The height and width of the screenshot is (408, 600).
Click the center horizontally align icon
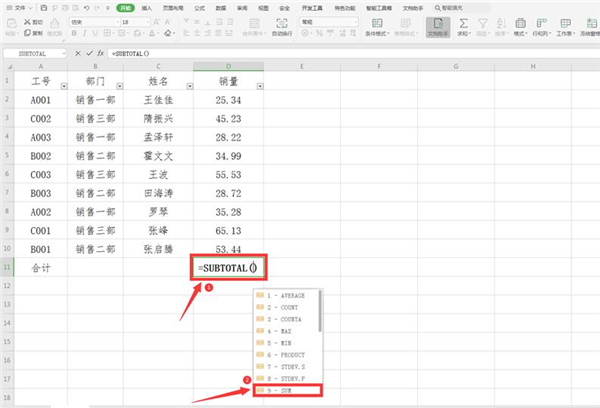tap(197, 33)
